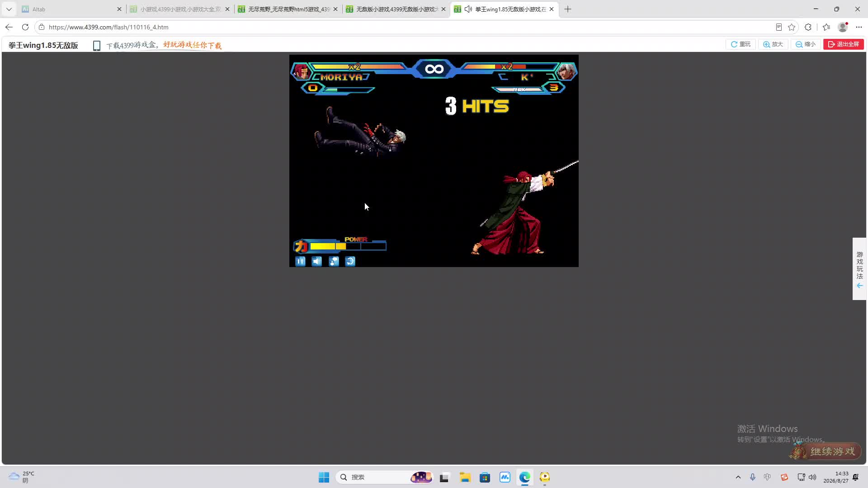Click the MORIYA player portrait
Image resolution: width=868 pixels, height=488 pixels.
point(301,71)
